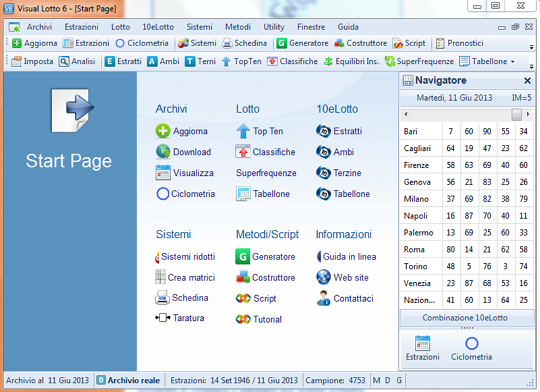Open Analisi magnifier tool

(x=77, y=61)
